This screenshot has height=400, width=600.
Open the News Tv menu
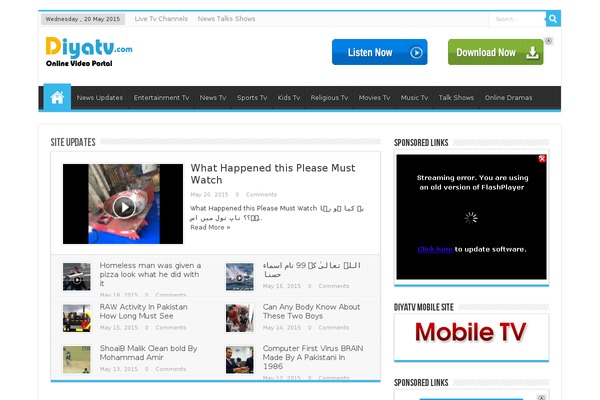click(213, 98)
